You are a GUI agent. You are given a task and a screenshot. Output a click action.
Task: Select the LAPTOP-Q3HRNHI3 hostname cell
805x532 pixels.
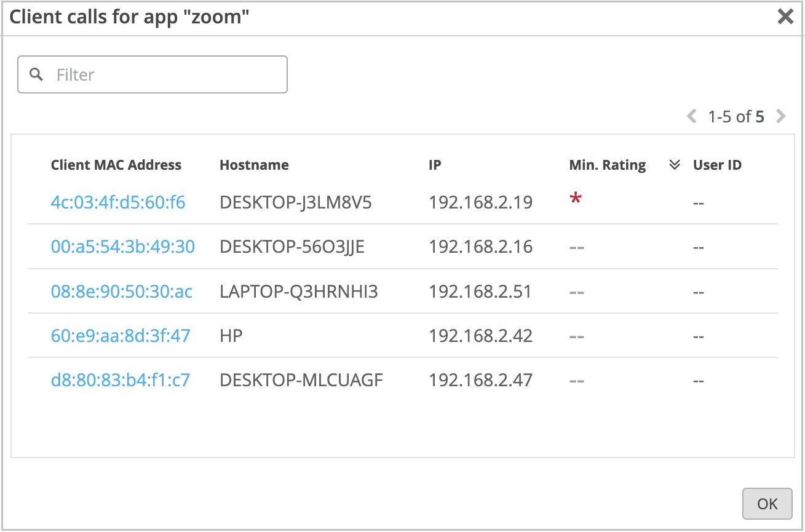[299, 291]
